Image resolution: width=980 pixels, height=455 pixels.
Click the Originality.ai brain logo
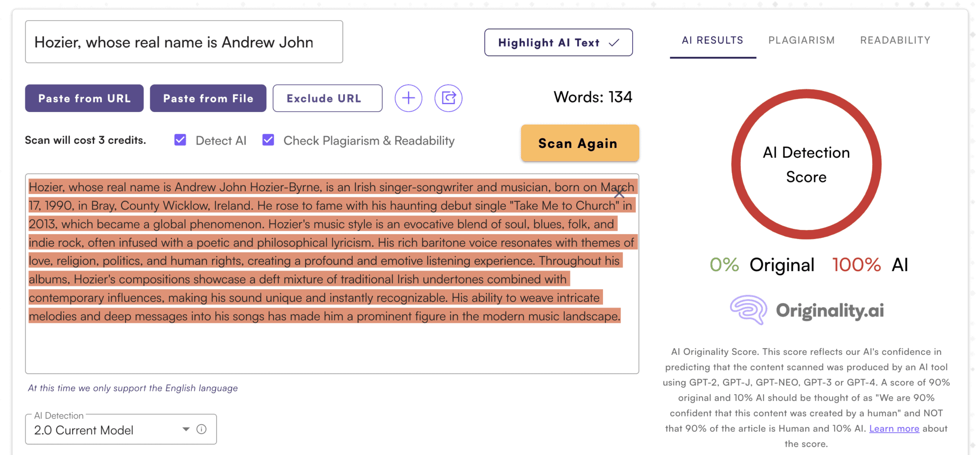tap(748, 310)
